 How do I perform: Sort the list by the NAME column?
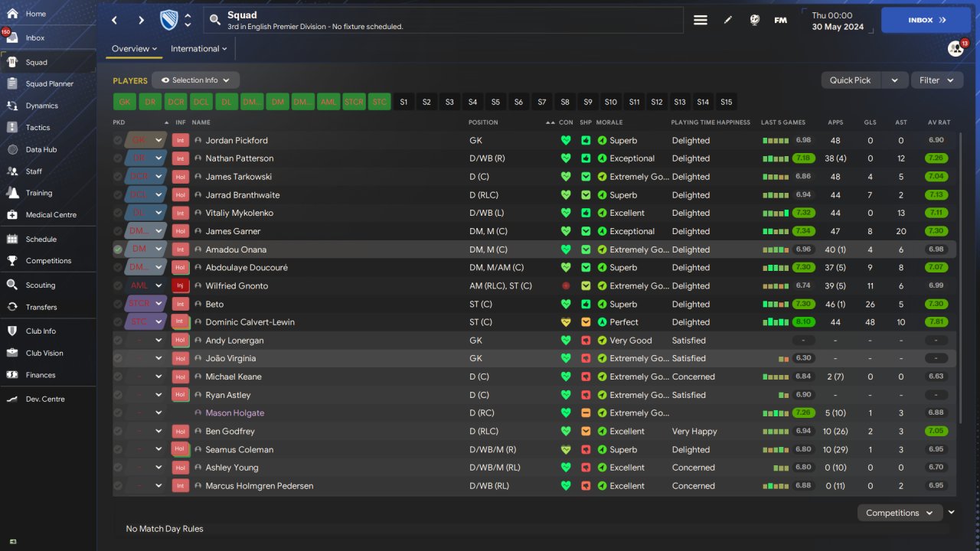pos(201,122)
